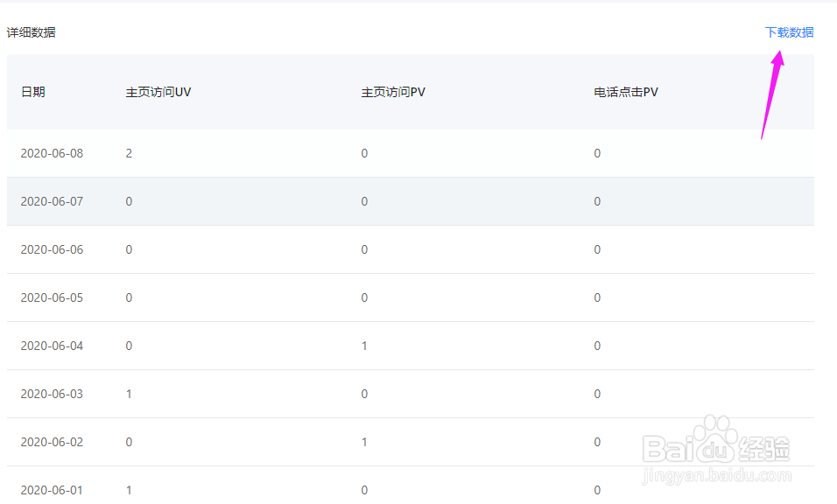Click the Baidu 经验 watermark logo

tap(716, 450)
